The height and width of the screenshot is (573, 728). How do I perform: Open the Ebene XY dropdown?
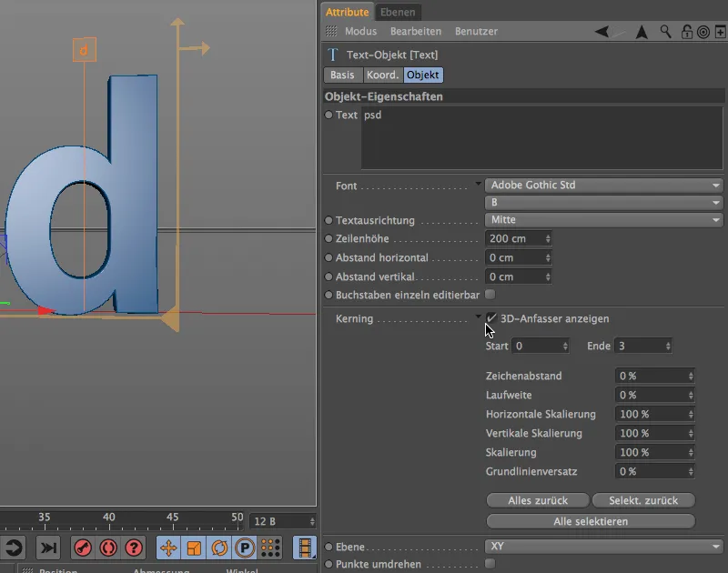click(x=604, y=546)
